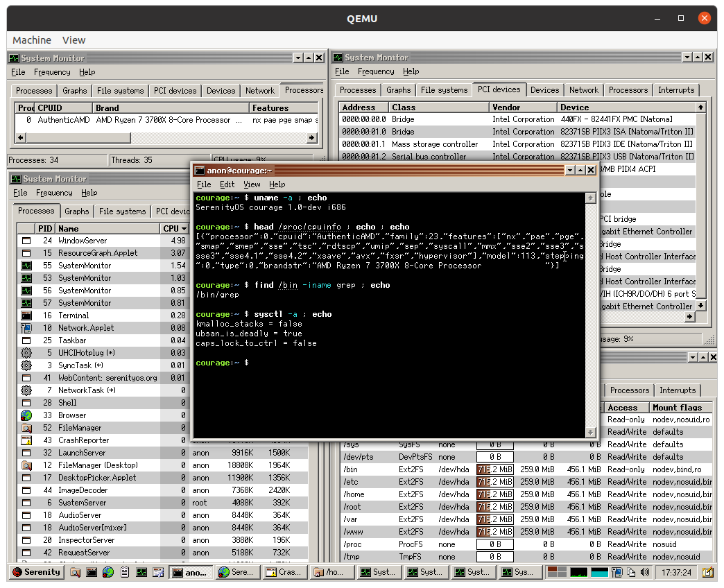This screenshot has height=588, width=724.
Task: Click the CPU resource graph applet in the tray
Action: [x=578, y=572]
